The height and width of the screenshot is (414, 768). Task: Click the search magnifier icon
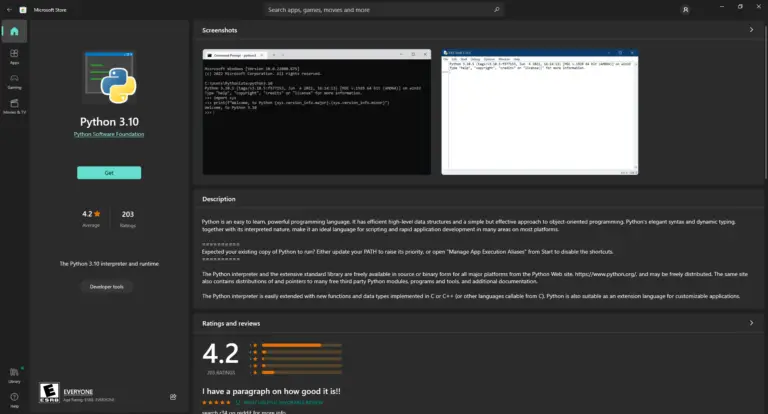[x=497, y=9]
